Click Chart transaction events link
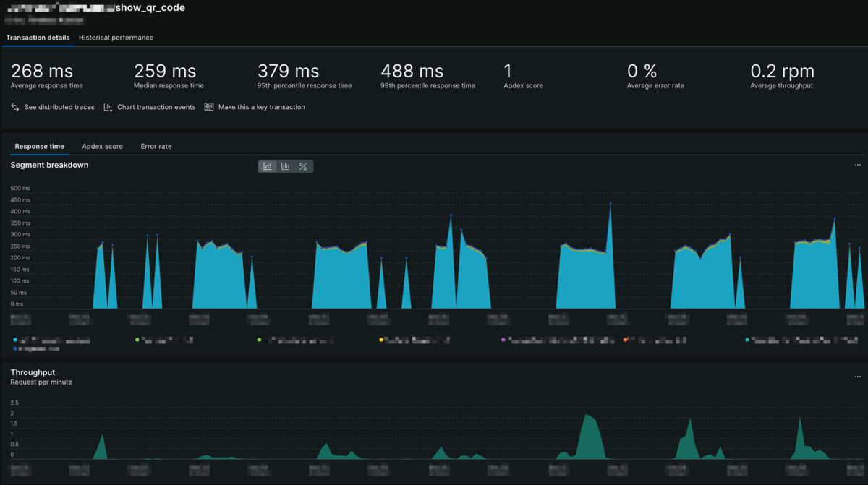Screen dimensions: 868x485 [156, 107]
